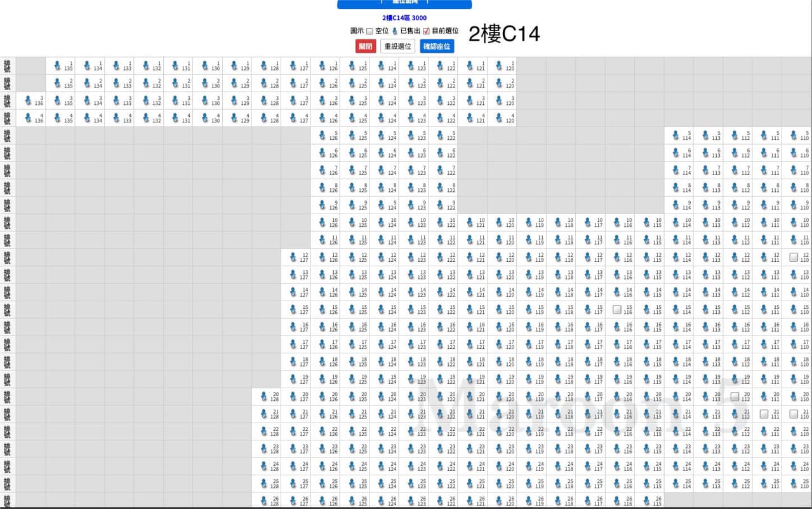Click sold seat icon row 12 number 127
The height and width of the screenshot is (509, 812).
293,257
